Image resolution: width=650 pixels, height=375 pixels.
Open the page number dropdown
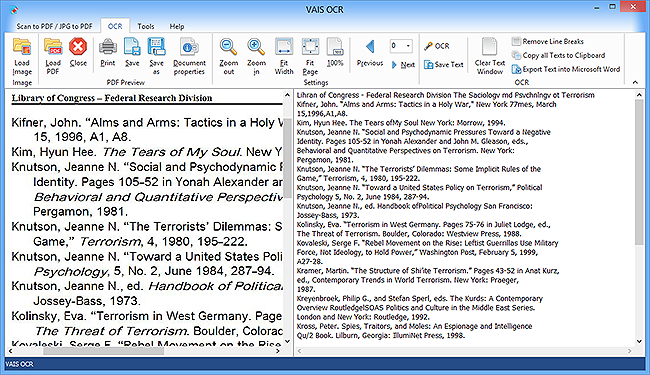pos(408,46)
